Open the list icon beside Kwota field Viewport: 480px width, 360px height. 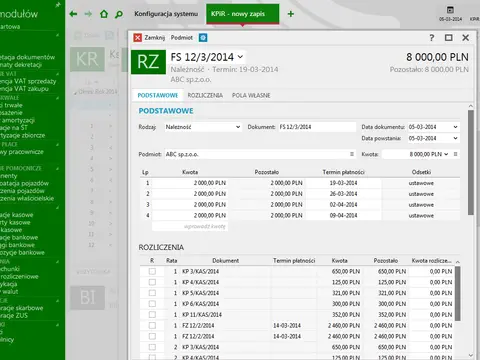coord(455,154)
